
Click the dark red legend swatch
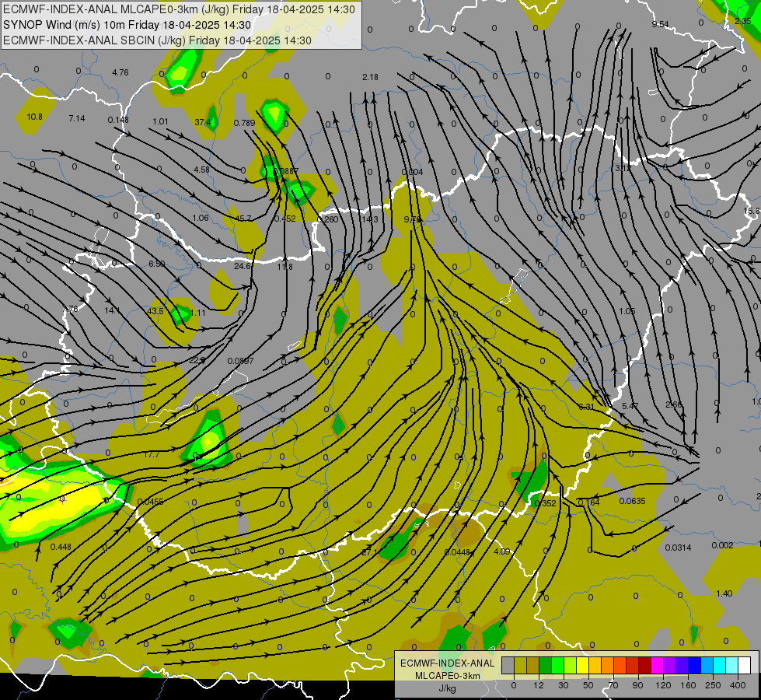644,665
